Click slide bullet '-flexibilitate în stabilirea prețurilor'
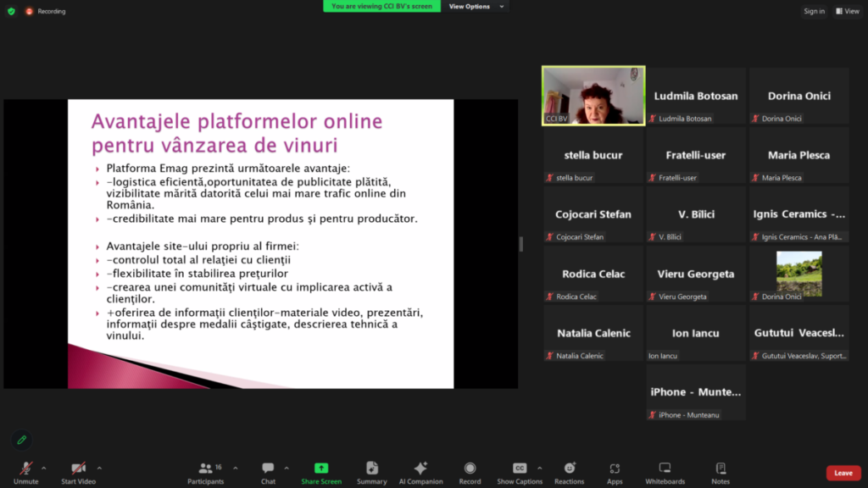 click(197, 274)
